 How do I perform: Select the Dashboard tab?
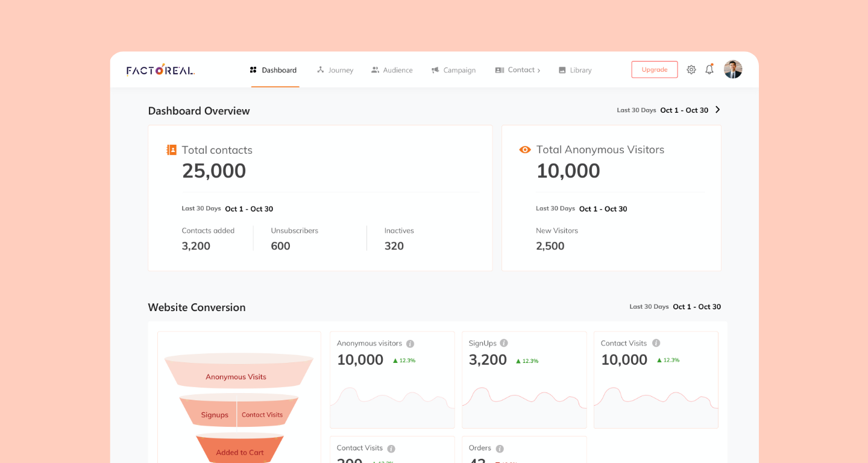click(x=274, y=70)
